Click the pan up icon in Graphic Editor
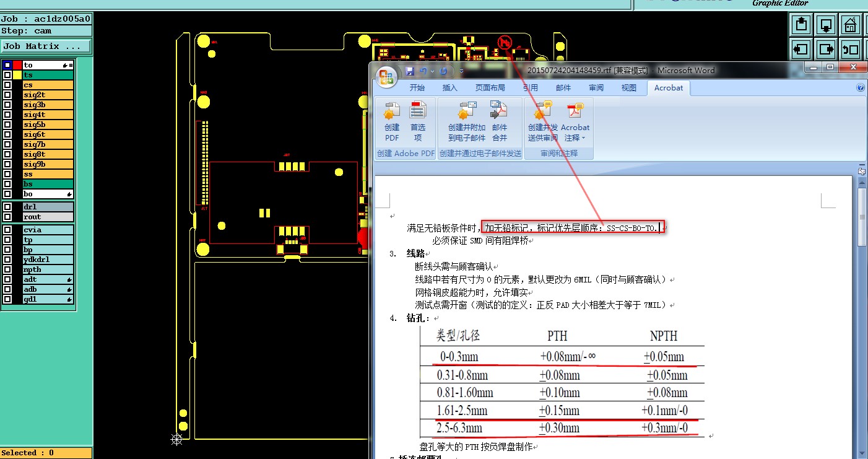 (802, 25)
